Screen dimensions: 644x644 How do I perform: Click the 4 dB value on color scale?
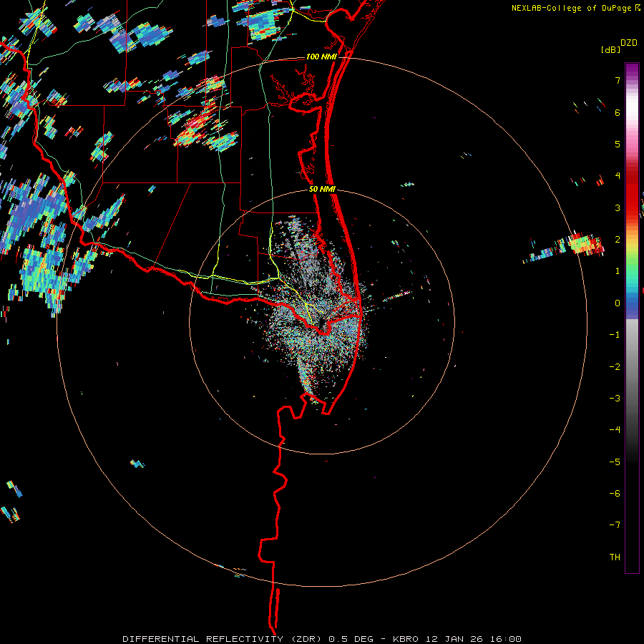coord(618,176)
